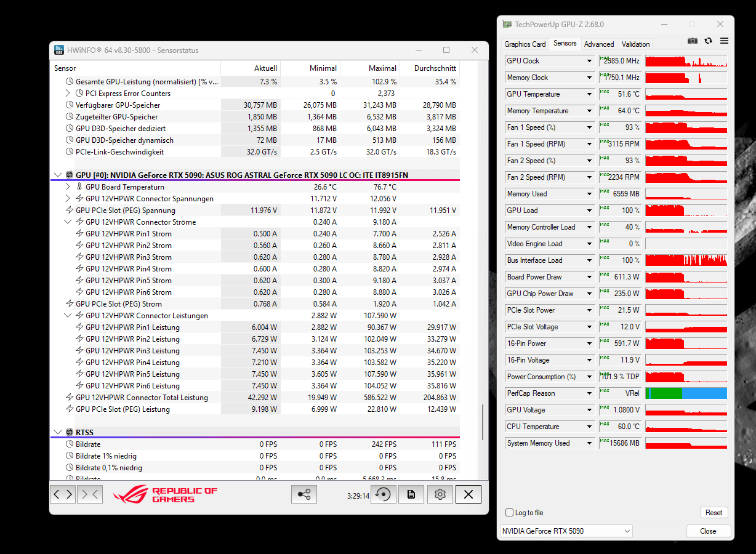Click the PerfCap Reason color bar graph
The height and width of the screenshot is (554, 756).
(x=686, y=393)
